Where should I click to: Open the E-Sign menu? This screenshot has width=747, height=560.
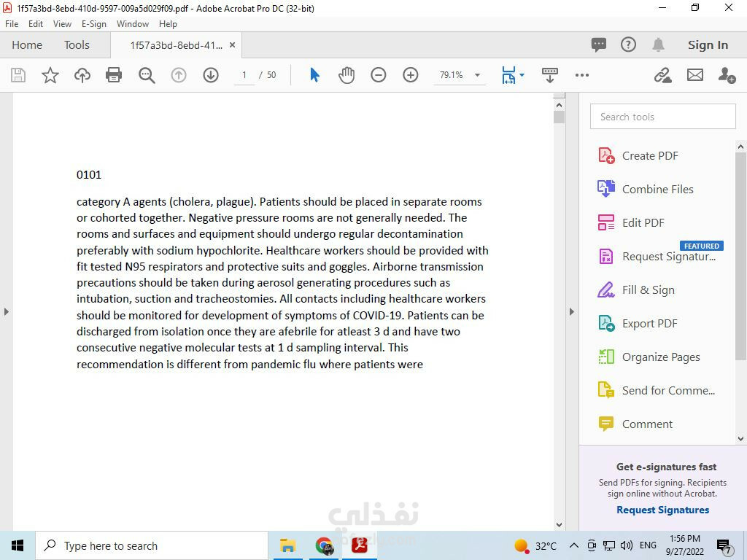94,24
